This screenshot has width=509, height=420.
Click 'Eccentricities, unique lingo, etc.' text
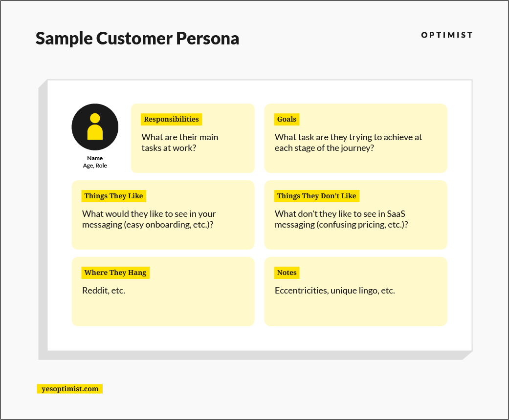click(334, 291)
